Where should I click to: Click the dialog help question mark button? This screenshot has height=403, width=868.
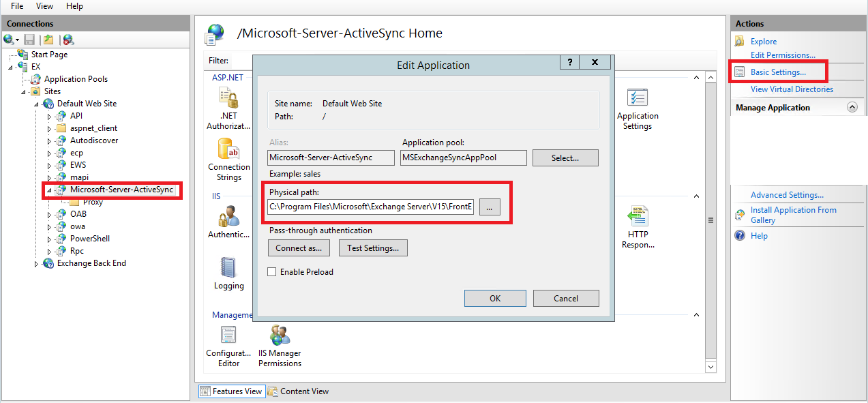569,62
